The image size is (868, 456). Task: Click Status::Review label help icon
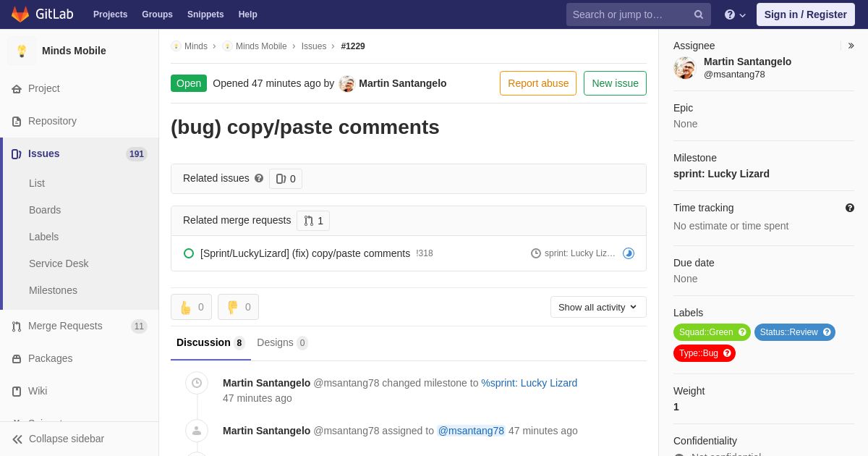[x=827, y=332]
